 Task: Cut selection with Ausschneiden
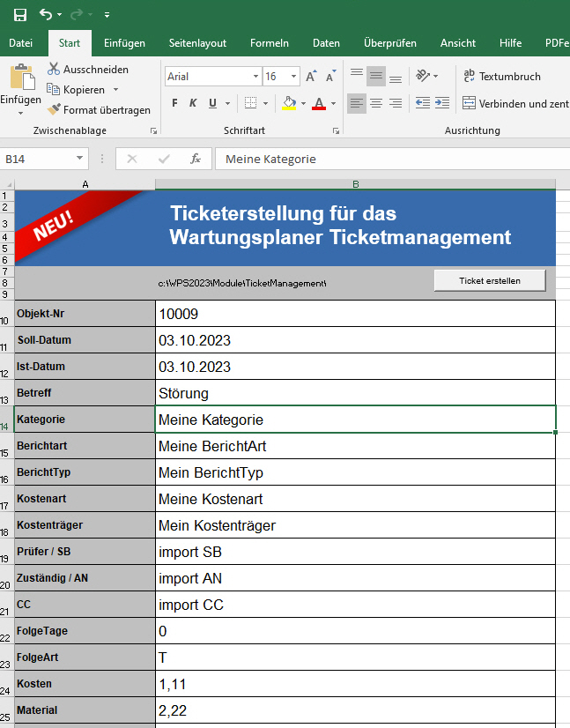[88, 69]
